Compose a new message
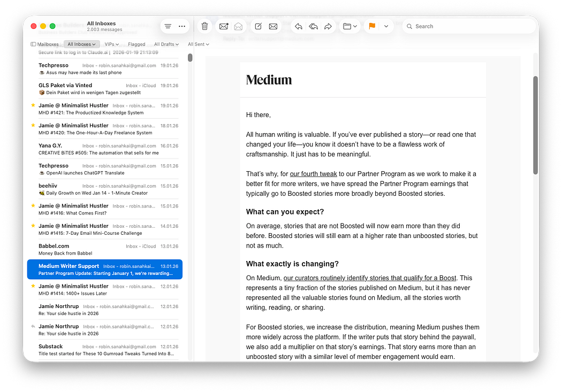Viewport: 562px width, 392px height. (x=257, y=26)
